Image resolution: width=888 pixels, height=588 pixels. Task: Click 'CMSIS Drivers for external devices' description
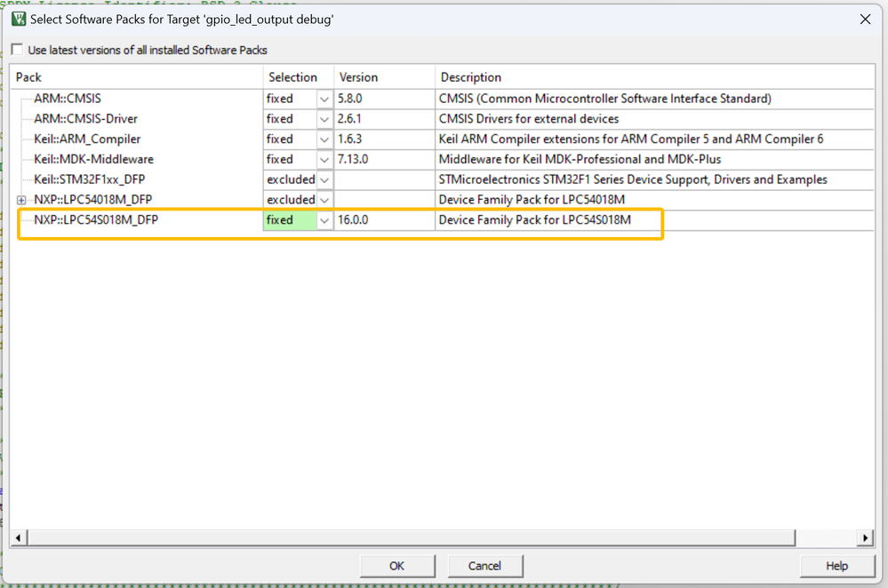[x=528, y=119]
